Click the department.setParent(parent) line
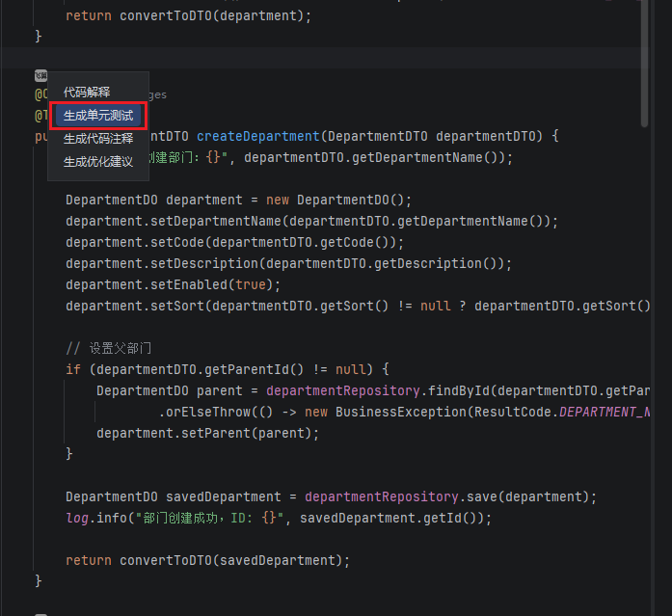 pyautogui.click(x=207, y=433)
